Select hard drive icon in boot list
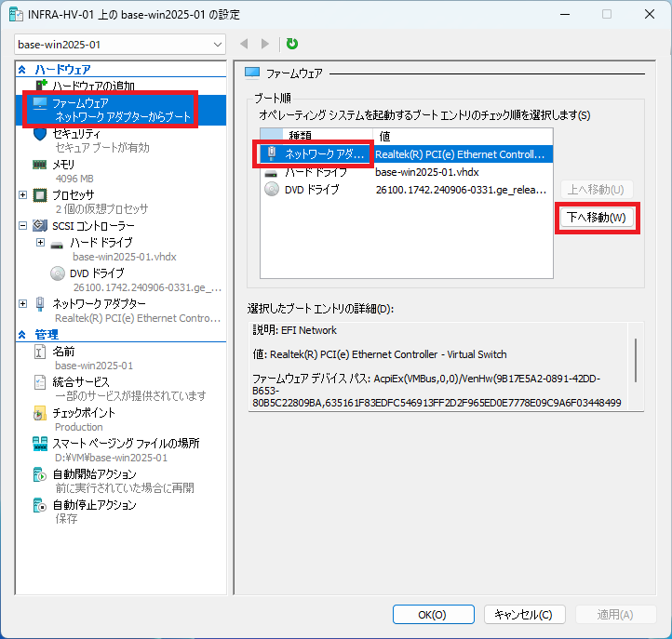 [x=271, y=174]
